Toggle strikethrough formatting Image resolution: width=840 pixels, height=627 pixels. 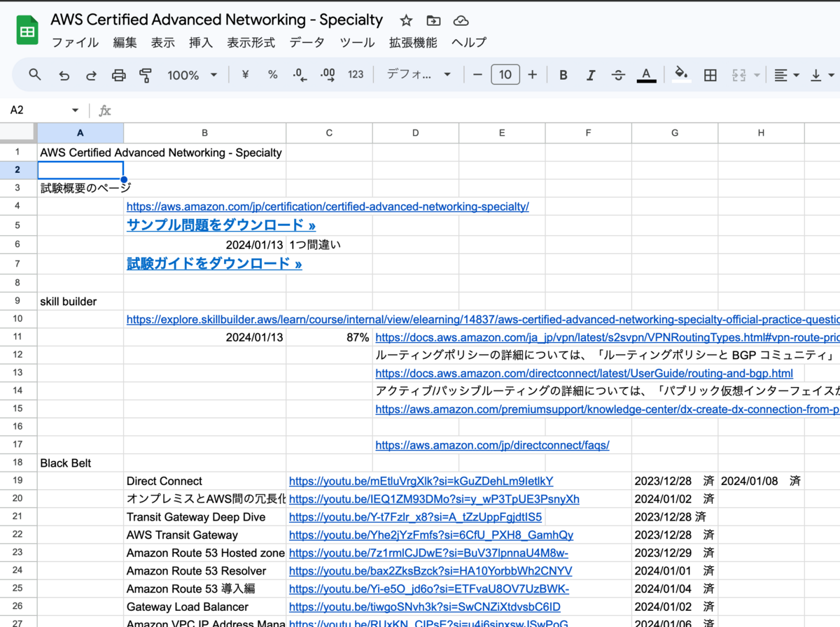618,75
